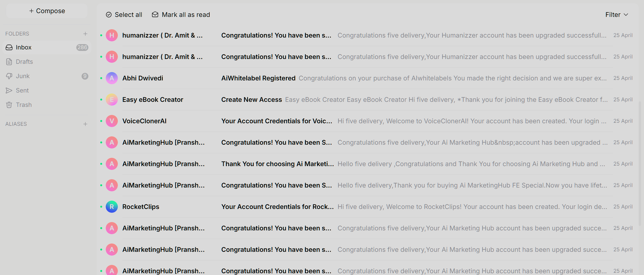Viewport: 644px width, 275px height.
Task: Open the Inbox folder icon
Action: 9,47
